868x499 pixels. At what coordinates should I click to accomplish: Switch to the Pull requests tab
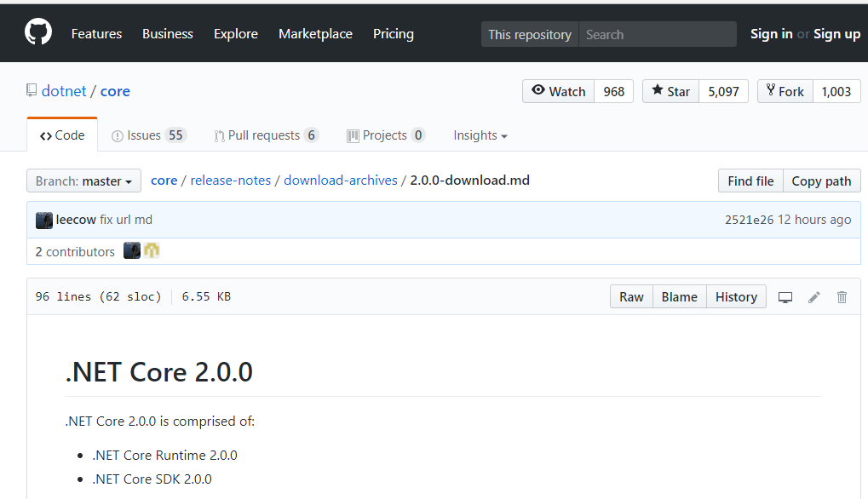tap(266, 135)
